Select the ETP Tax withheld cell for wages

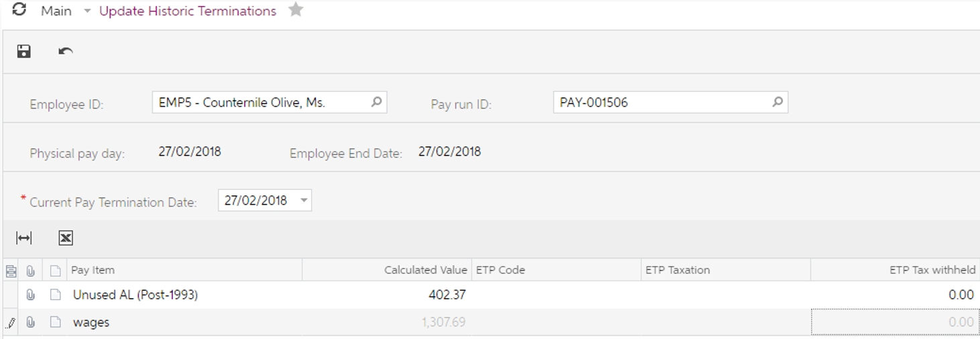pyautogui.click(x=894, y=322)
